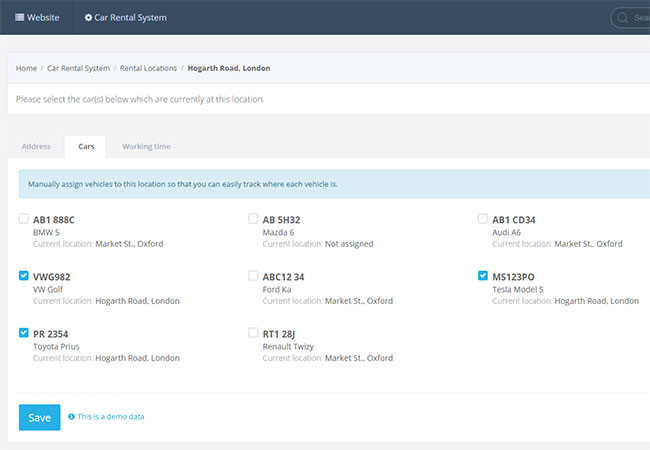
Task: Click the Audi A6 model name
Action: click(x=507, y=232)
